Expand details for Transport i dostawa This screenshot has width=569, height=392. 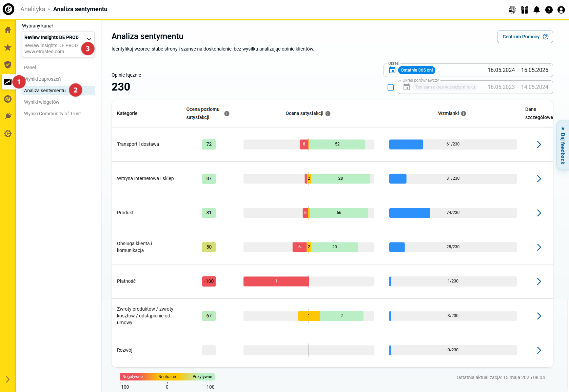[x=539, y=144]
